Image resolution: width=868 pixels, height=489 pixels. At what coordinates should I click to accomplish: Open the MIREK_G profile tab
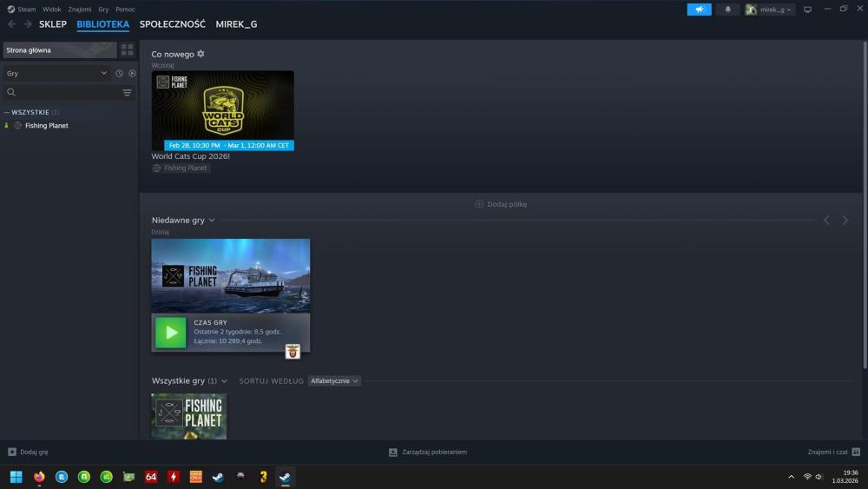(236, 24)
